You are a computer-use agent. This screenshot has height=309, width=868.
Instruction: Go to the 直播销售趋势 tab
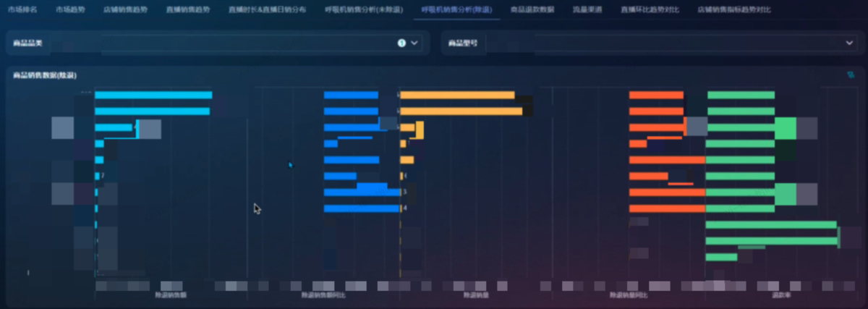[187, 10]
